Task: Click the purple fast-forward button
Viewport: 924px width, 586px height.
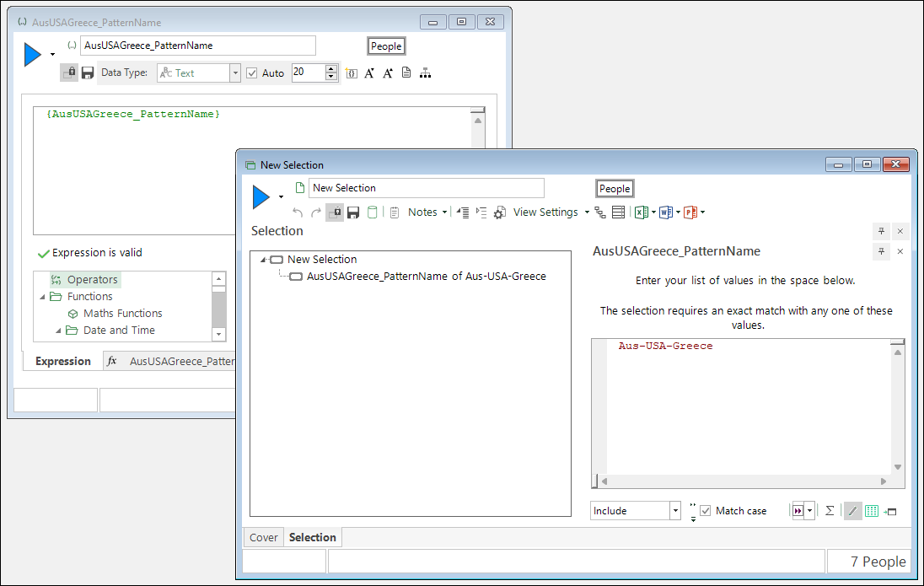Action: (798, 511)
